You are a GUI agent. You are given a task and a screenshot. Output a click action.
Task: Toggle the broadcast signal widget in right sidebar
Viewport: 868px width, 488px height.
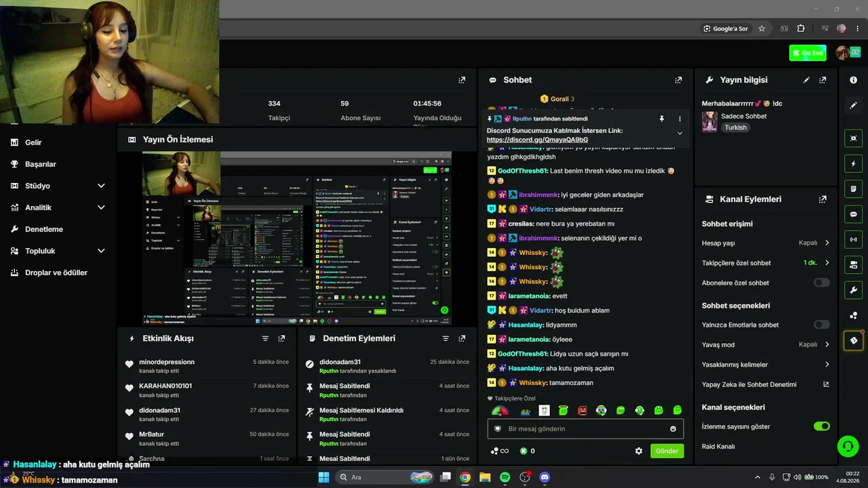tap(853, 239)
